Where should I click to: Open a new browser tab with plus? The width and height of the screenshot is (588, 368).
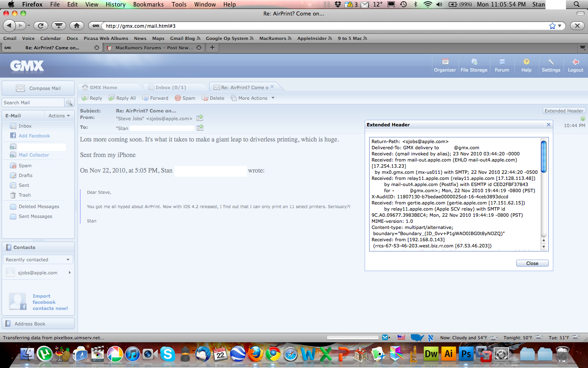212,48
